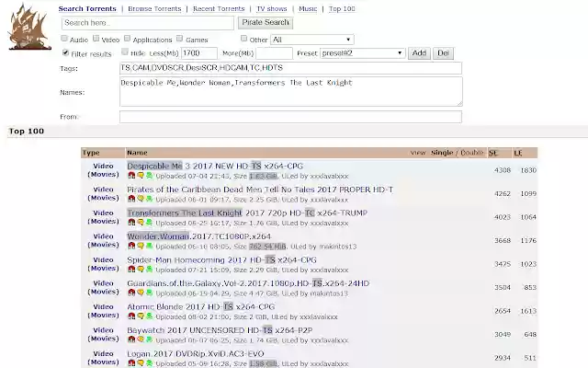Click magnet icon in Wonder Woman row

click(131, 246)
